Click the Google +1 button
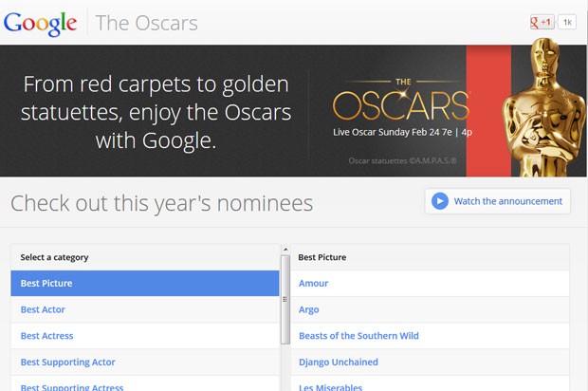Viewport: 588px width, 391px height. [542, 22]
